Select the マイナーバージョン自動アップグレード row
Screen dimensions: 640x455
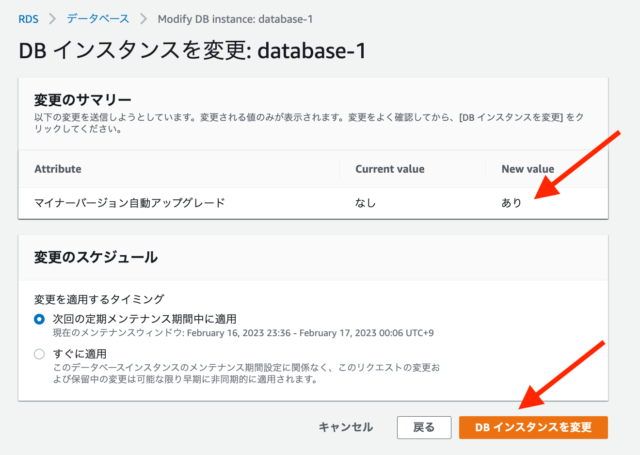click(x=313, y=203)
